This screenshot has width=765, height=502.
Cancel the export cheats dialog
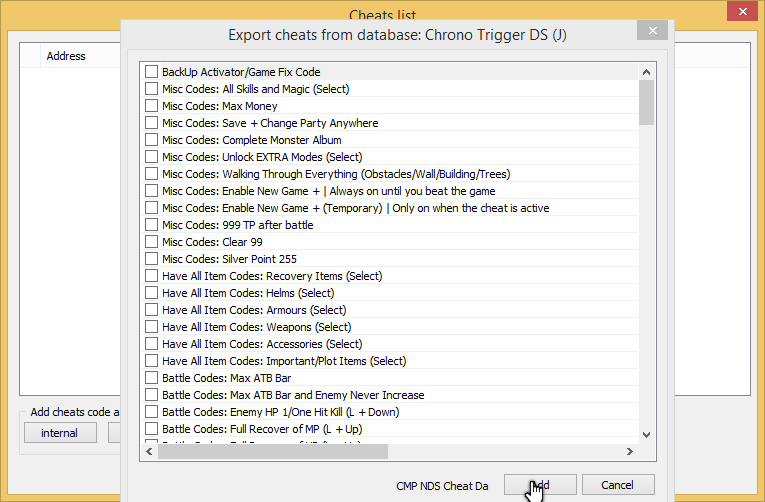click(618, 485)
